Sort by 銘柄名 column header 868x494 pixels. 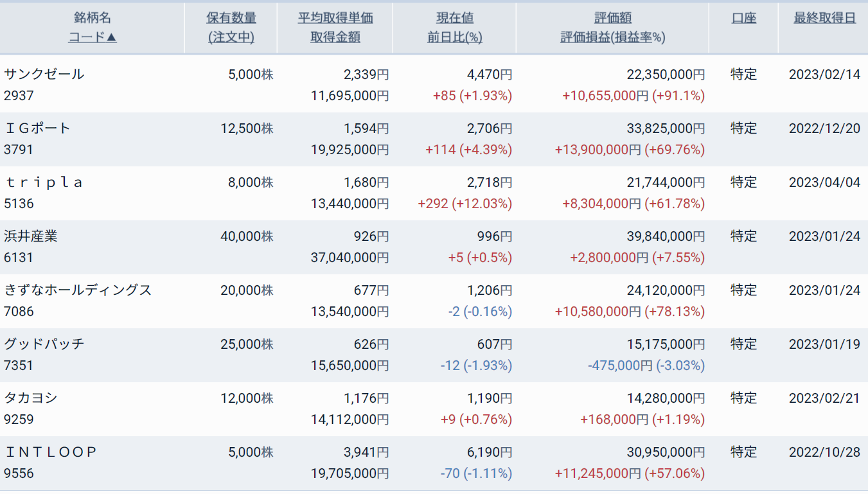pos(93,18)
